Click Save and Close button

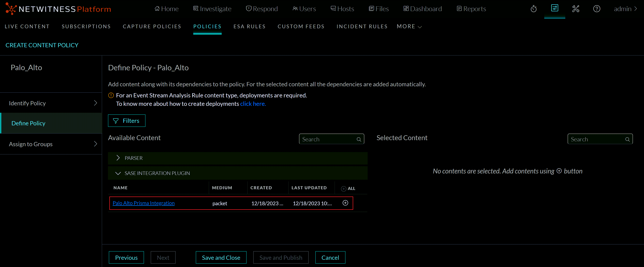pyautogui.click(x=221, y=258)
